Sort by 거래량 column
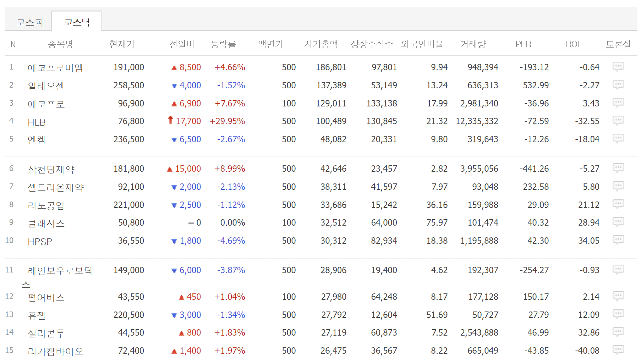Screen dimensions: 641x364 tap(473, 44)
